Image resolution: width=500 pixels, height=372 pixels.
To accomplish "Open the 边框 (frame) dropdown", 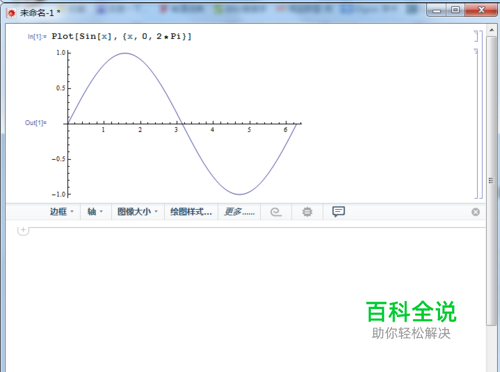I will point(62,212).
